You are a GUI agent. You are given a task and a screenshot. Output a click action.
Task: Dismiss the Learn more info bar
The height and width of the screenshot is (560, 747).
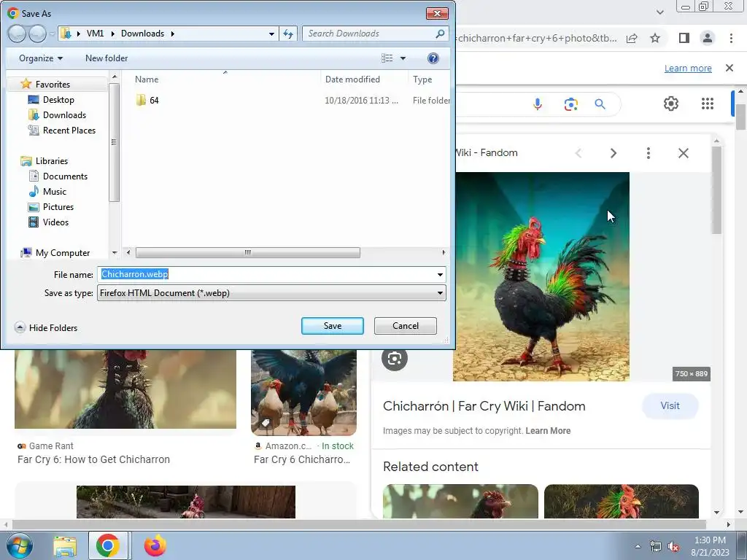click(x=729, y=68)
